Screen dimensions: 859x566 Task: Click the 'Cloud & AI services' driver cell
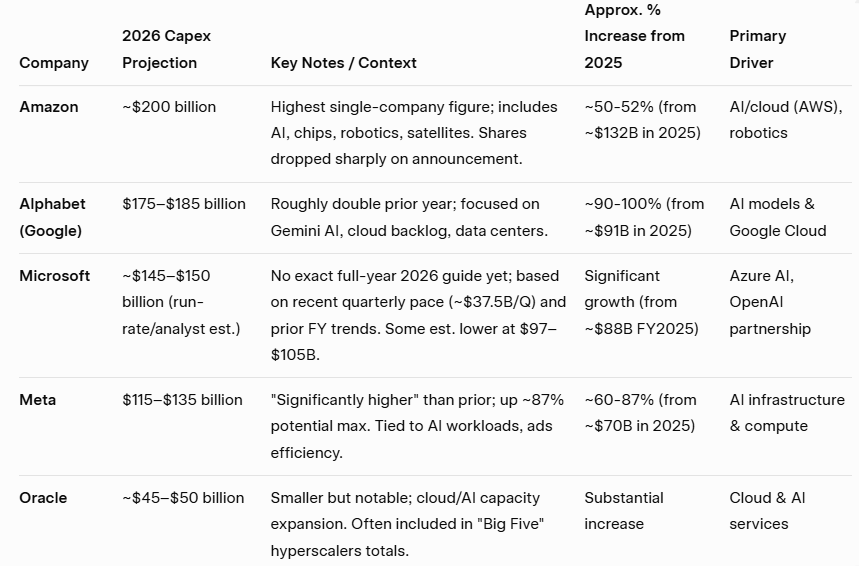(767, 511)
